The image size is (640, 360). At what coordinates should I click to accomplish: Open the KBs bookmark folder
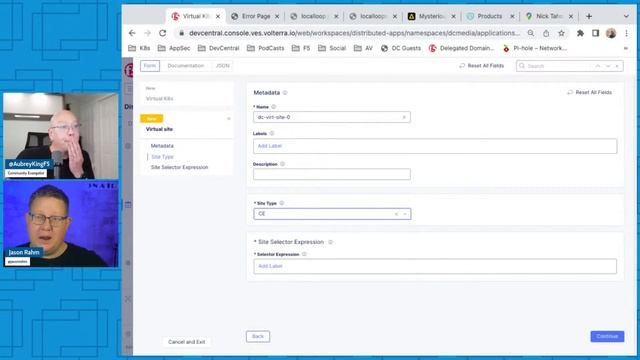coord(139,48)
